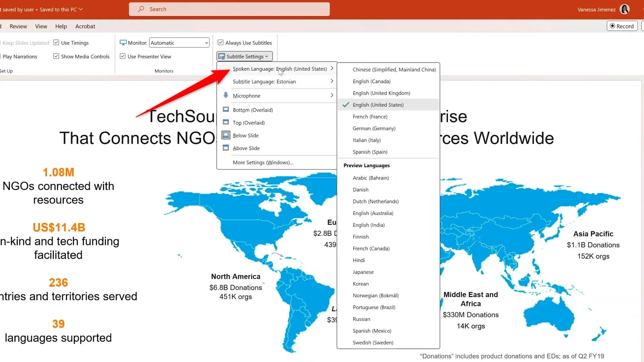Click the Bottom (Overlaid) position icon
This screenshot has width=644, height=362.
click(x=226, y=109)
